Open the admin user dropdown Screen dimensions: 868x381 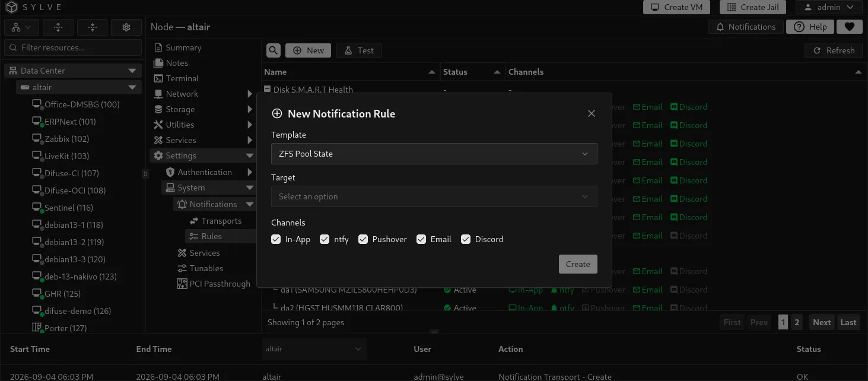pyautogui.click(x=828, y=7)
